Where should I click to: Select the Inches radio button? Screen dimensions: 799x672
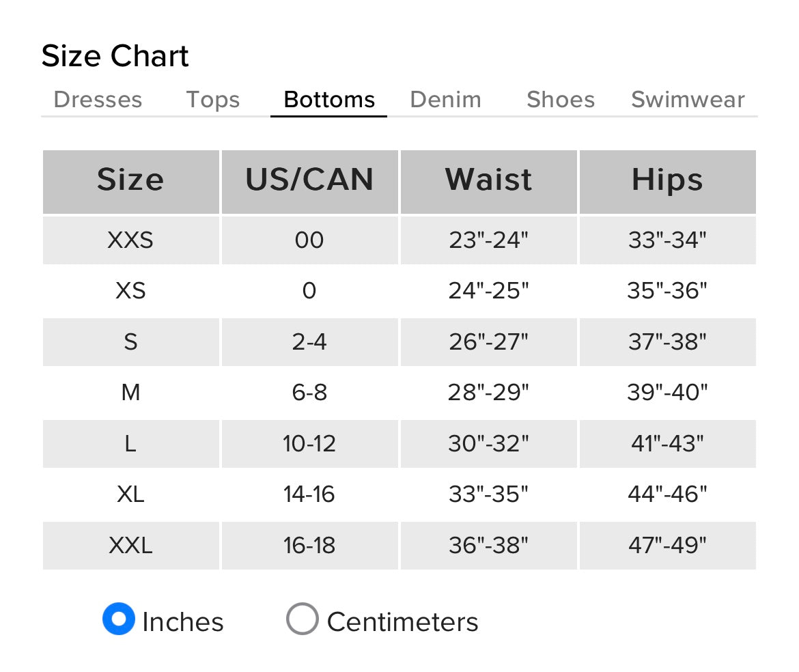pyautogui.click(x=119, y=619)
